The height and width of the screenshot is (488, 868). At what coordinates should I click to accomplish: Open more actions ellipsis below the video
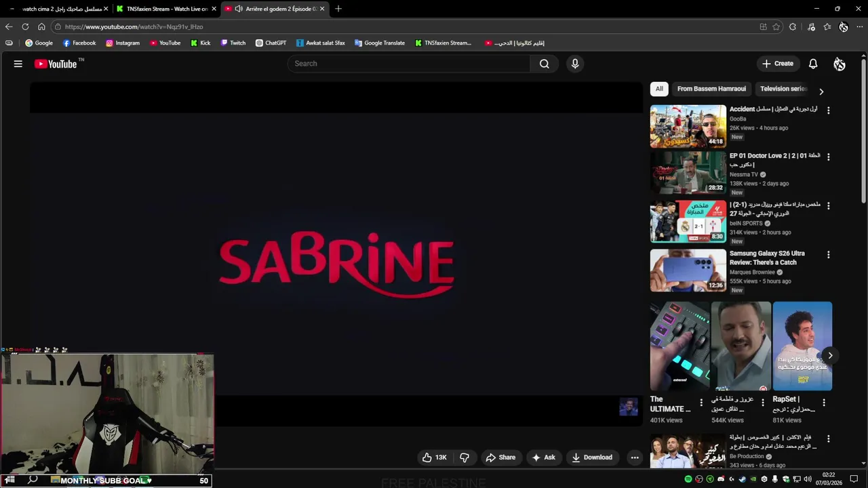pyautogui.click(x=635, y=457)
